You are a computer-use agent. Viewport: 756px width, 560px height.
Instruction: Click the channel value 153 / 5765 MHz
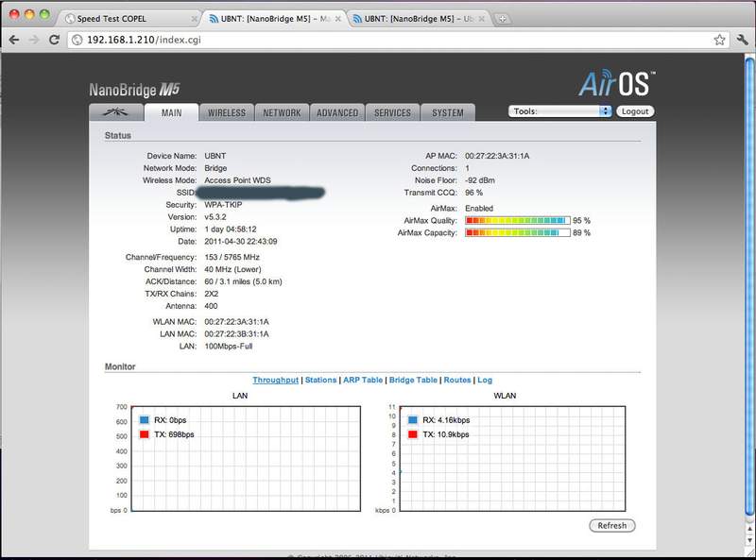[x=232, y=258]
